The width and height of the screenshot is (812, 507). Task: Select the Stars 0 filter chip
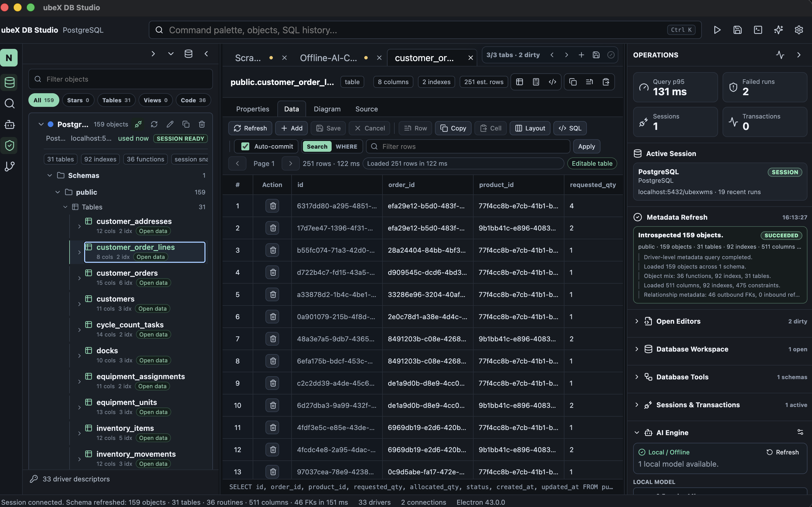pos(78,100)
